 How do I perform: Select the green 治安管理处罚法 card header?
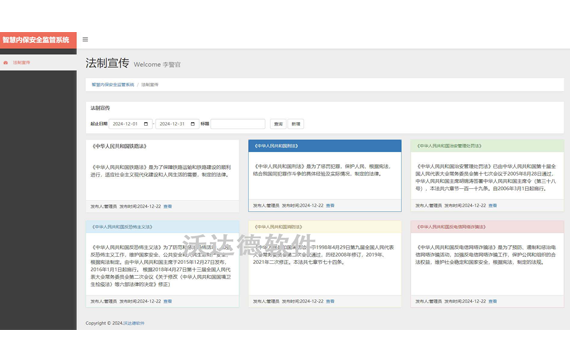click(x=487, y=146)
